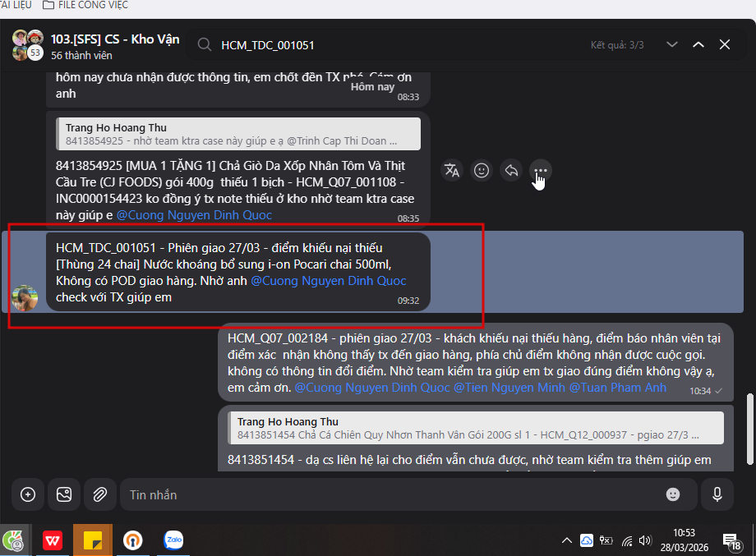Click mention @Cuong Nguyen Dinh Quoc in Chả Giò message
The image size is (756, 556).
[x=194, y=215]
